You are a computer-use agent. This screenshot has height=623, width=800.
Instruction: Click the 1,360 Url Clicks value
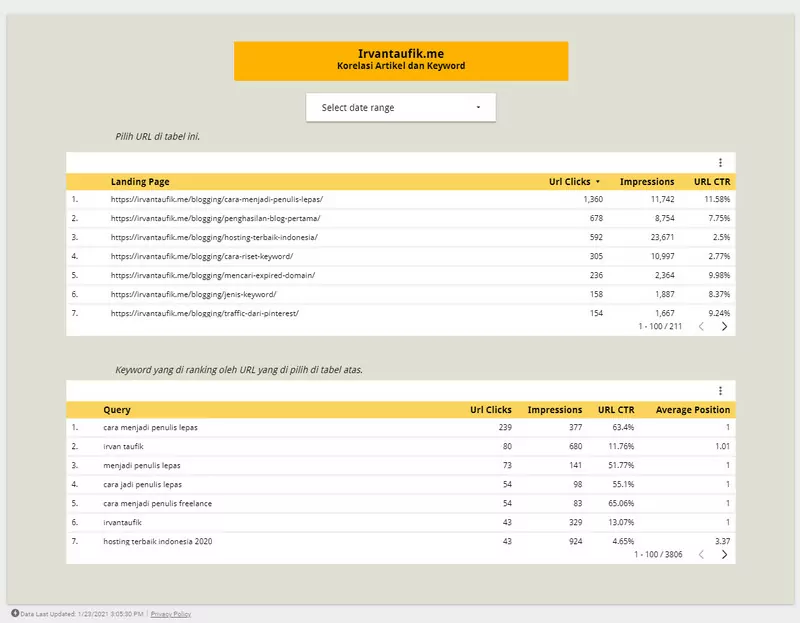tap(593, 200)
